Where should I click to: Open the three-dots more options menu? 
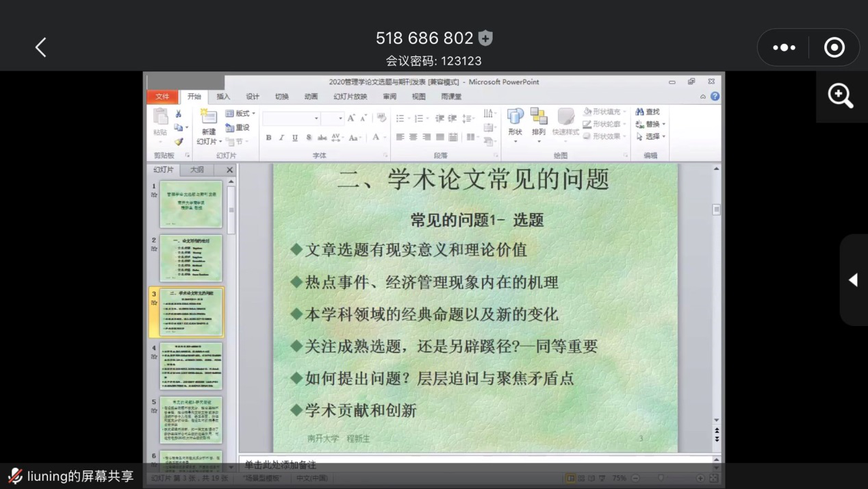click(x=784, y=47)
